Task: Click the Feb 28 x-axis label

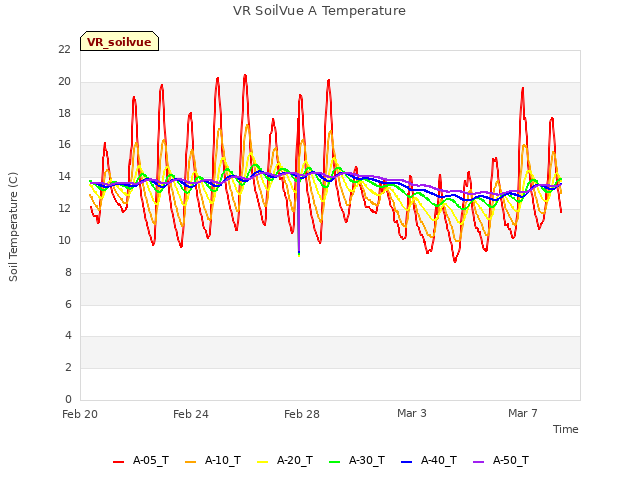Action: click(302, 414)
